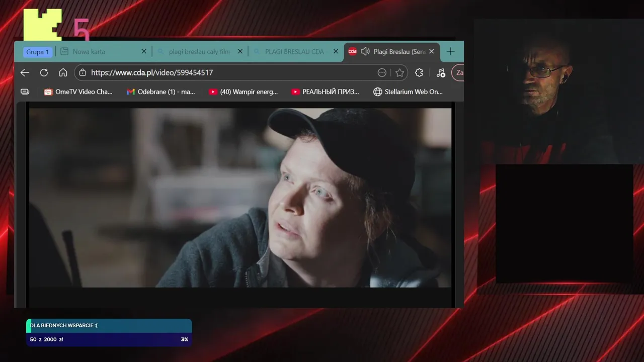The height and width of the screenshot is (362, 644).
Task: Select the active Plagi Breslau cda tab
Action: [392, 52]
